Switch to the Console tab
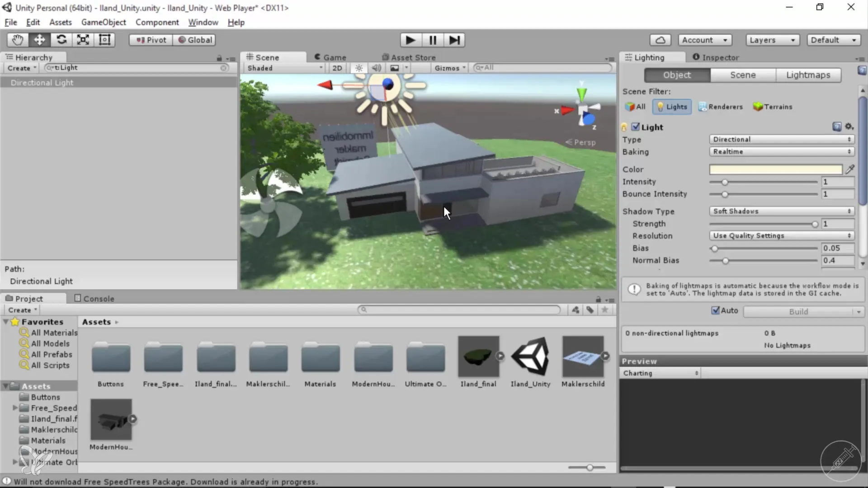 tap(94, 299)
